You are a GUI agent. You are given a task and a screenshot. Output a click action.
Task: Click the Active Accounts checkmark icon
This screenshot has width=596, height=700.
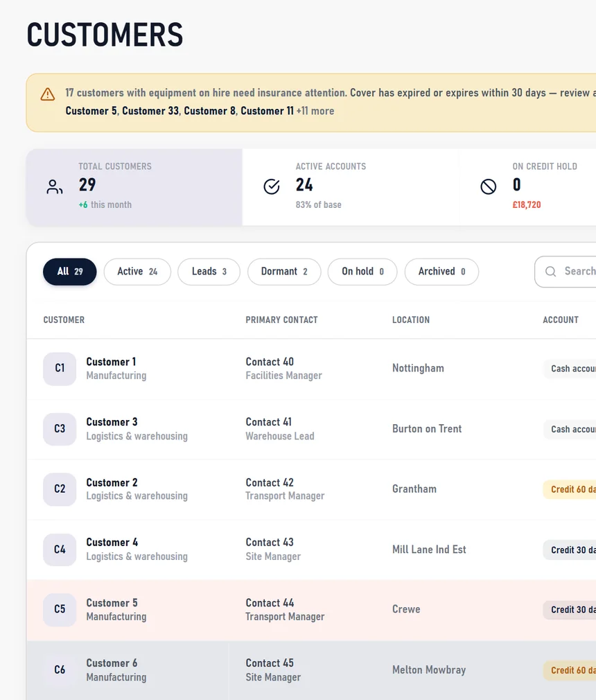[272, 186]
